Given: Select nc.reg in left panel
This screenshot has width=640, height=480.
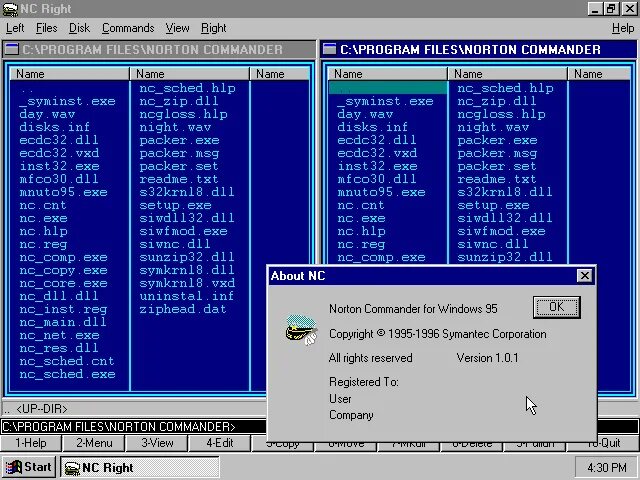Looking at the screenshot, I should (x=43, y=244).
